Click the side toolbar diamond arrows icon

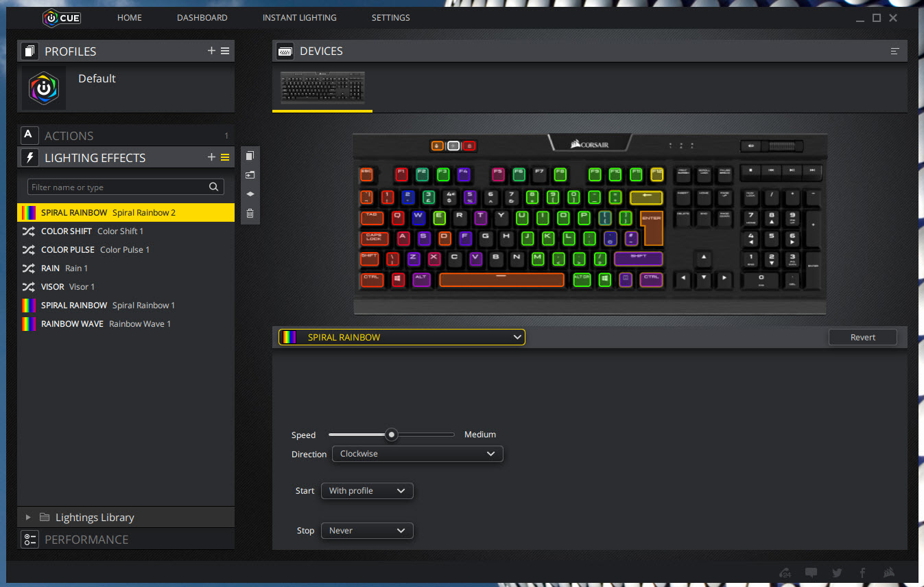[250, 194]
